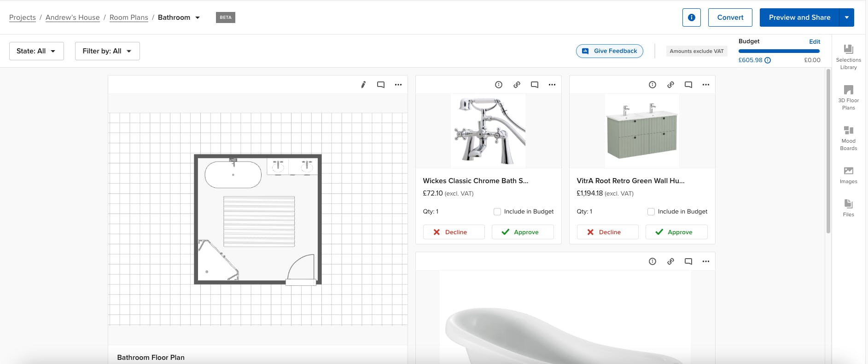The image size is (868, 364).
Task: Click the page vertical scrollbar
Action: (828, 152)
